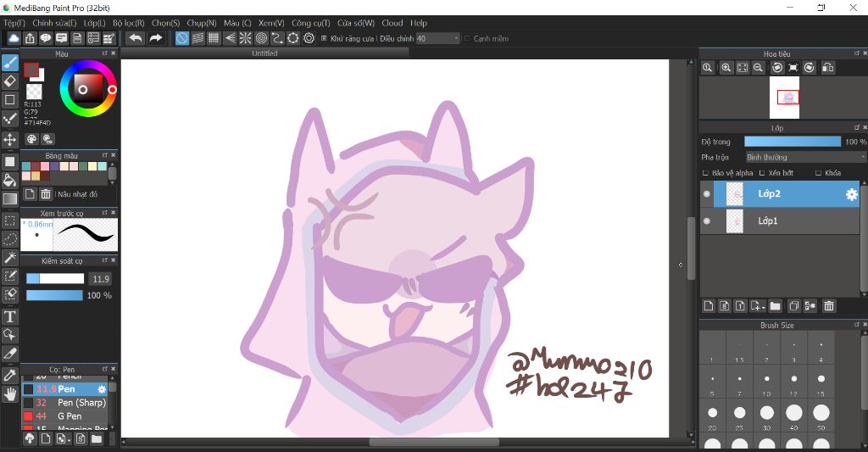Undo the last action

point(135,38)
